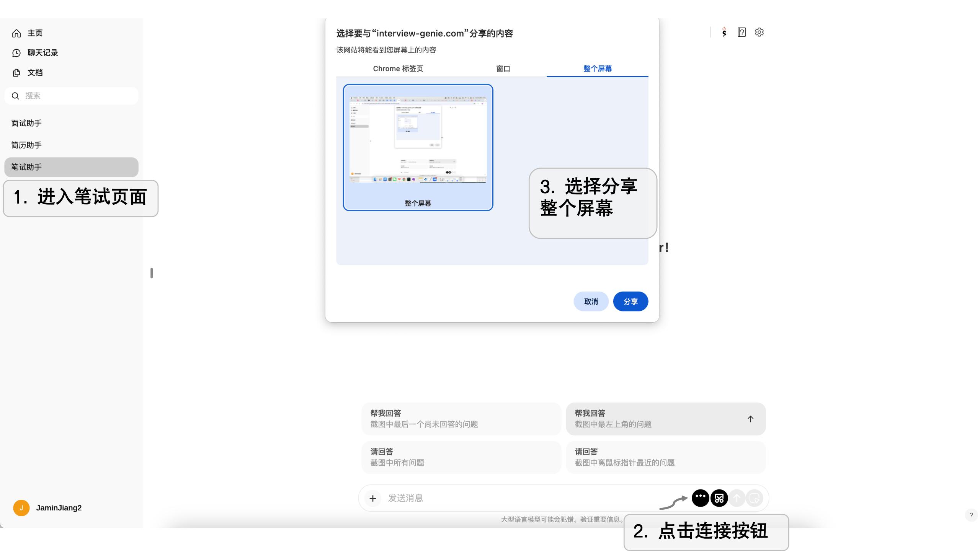Switch to the Chrome 标签页 tab
The height and width of the screenshot is (551, 980).
(x=398, y=69)
